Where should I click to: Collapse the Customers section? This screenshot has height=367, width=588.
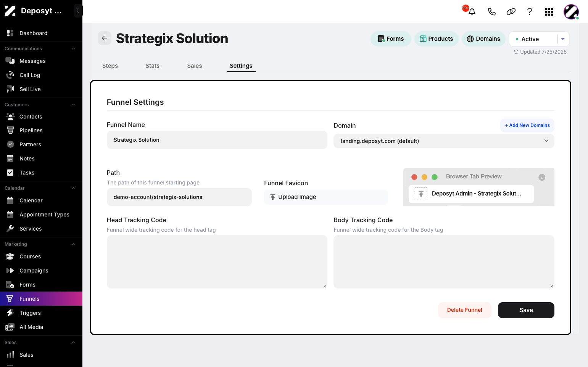[x=74, y=105]
